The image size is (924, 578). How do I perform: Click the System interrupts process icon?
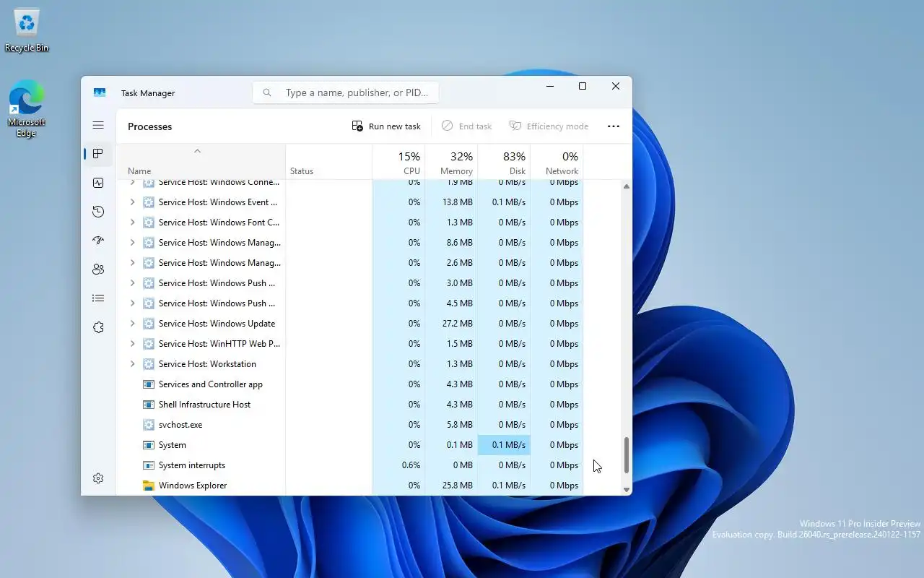pos(149,465)
